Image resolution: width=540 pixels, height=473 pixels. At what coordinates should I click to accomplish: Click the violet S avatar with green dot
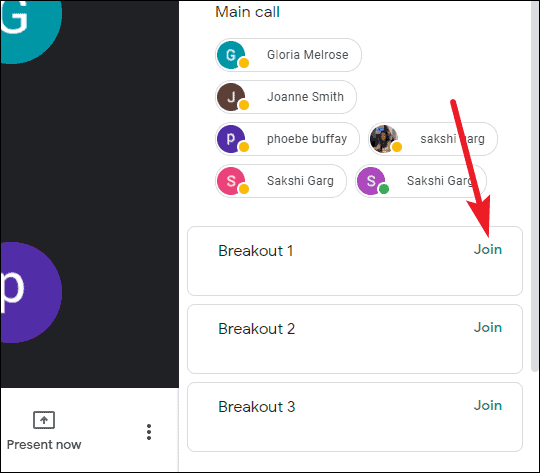pos(371,181)
